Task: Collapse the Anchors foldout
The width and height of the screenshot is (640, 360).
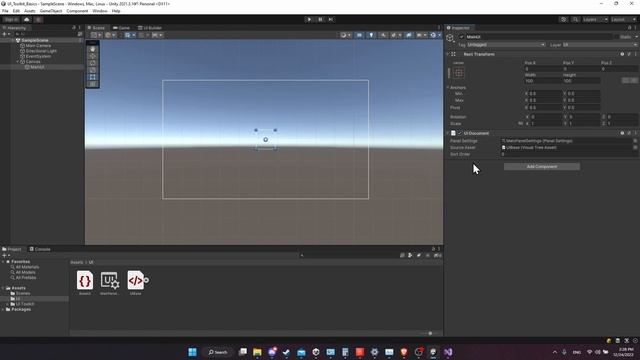Action: click(x=448, y=87)
